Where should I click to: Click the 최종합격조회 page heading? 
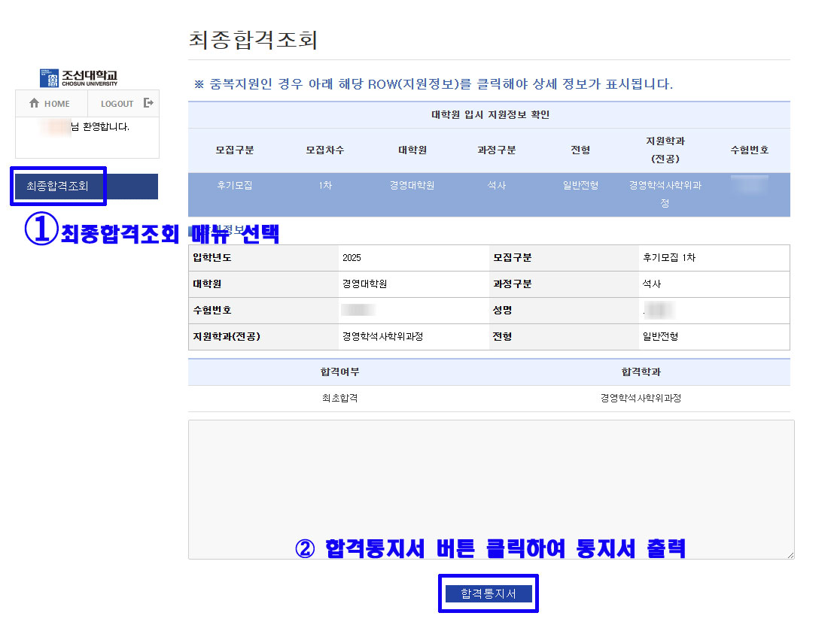(253, 40)
